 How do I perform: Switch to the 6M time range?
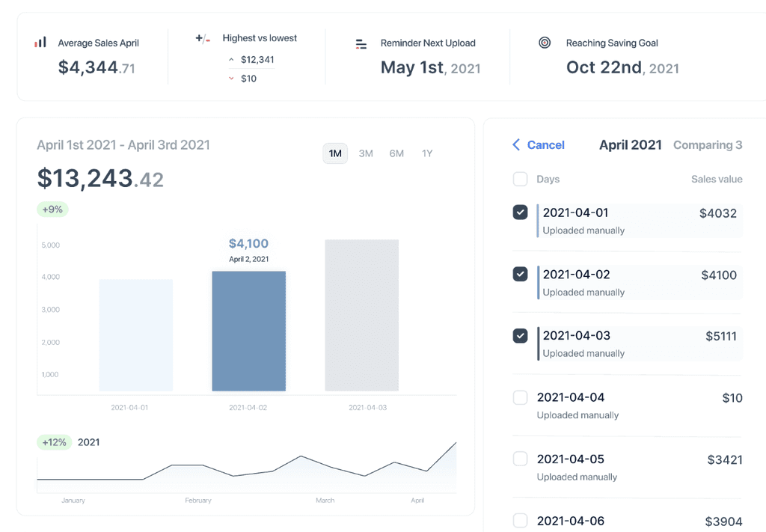click(396, 153)
